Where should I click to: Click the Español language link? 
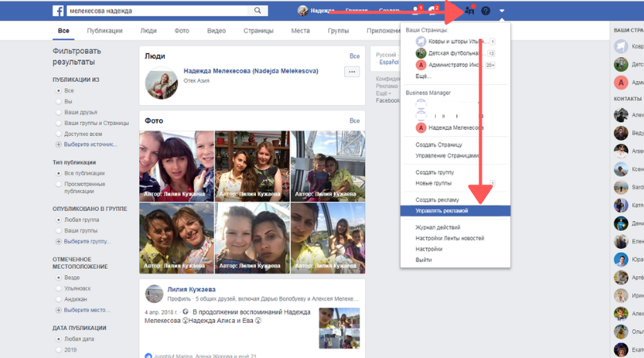pyautogui.click(x=389, y=62)
